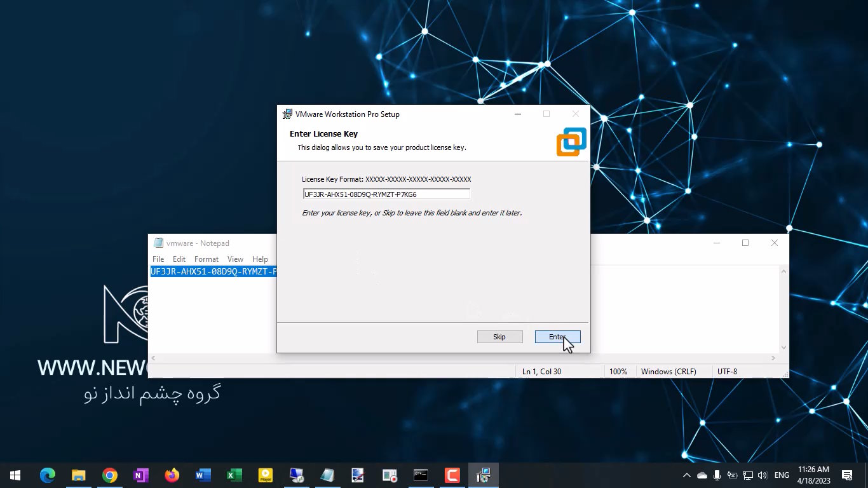Image resolution: width=868 pixels, height=488 pixels.
Task: Click into the license key input field
Action: pyautogui.click(x=386, y=194)
